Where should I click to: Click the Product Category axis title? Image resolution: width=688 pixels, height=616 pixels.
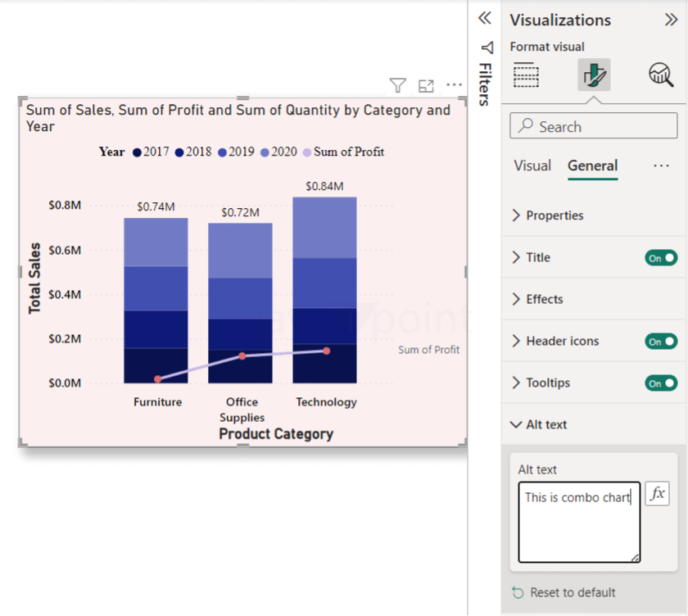tap(276, 434)
